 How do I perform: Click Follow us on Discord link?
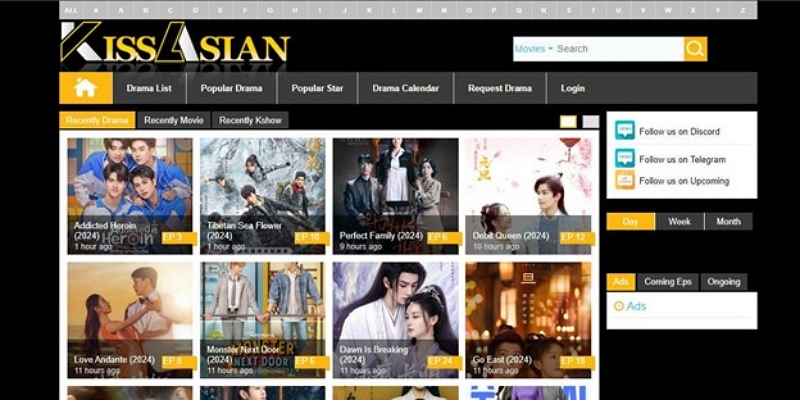tap(679, 131)
